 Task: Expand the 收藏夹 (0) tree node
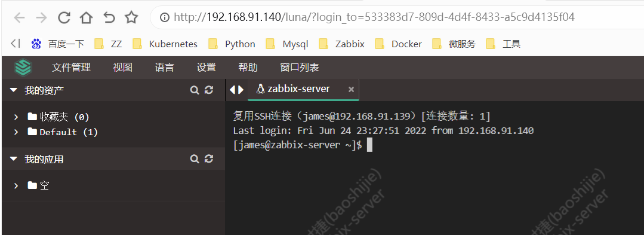point(16,117)
